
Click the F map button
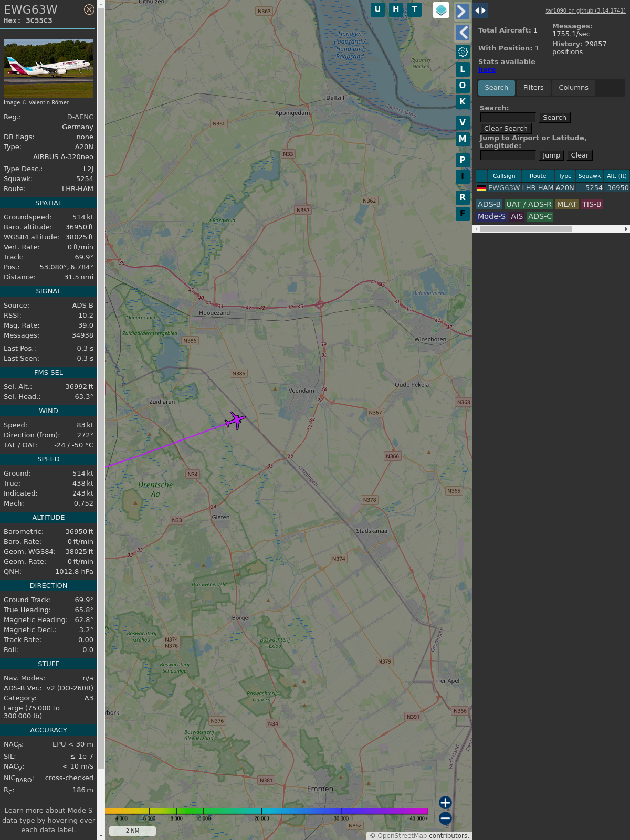pyautogui.click(x=463, y=213)
